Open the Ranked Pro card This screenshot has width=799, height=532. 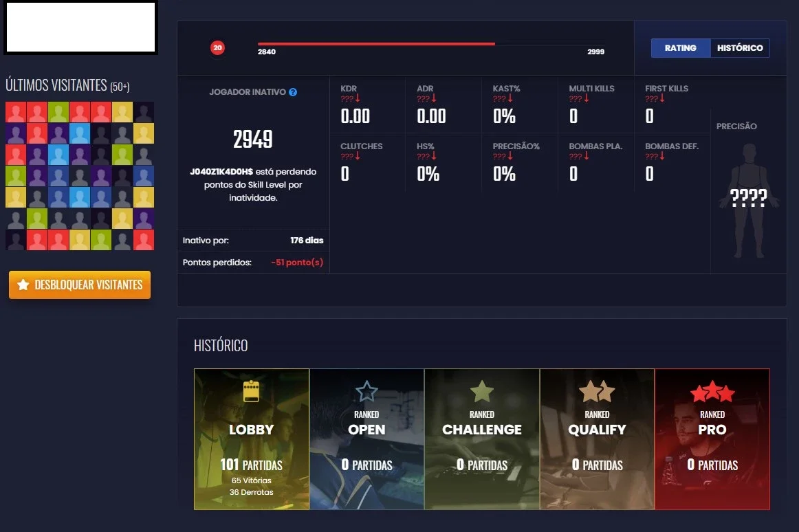coord(712,439)
